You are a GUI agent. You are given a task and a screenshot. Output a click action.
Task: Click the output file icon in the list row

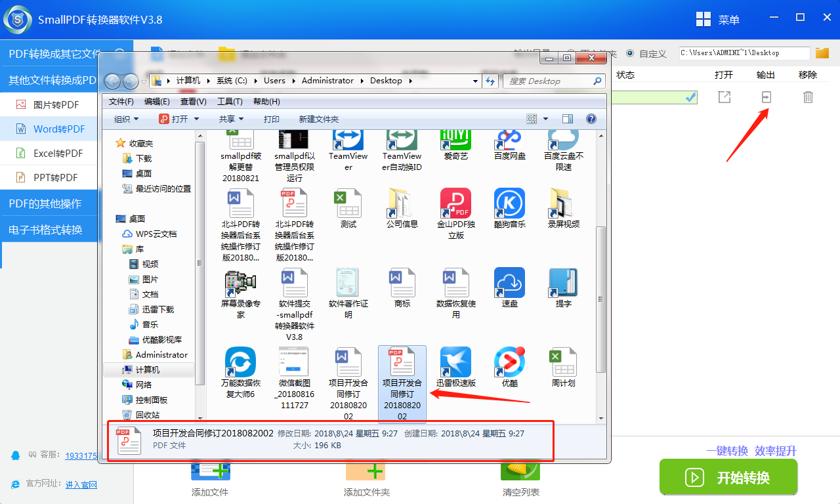pos(766,97)
